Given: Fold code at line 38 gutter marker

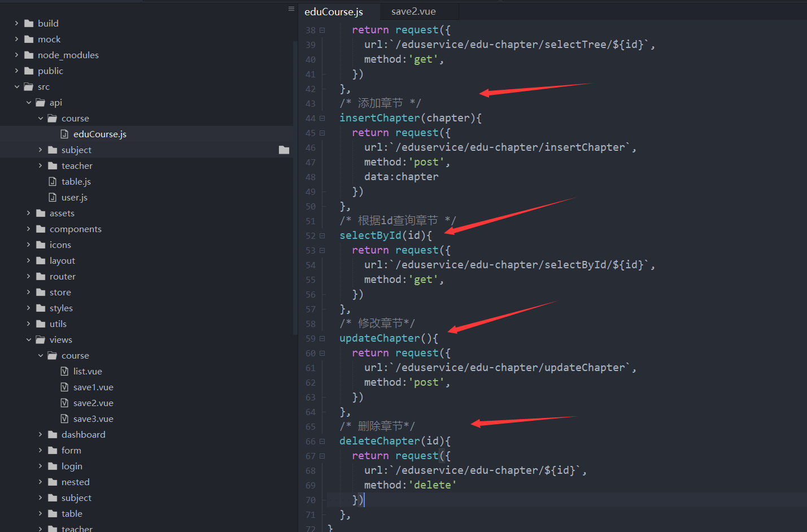Looking at the screenshot, I should point(322,30).
